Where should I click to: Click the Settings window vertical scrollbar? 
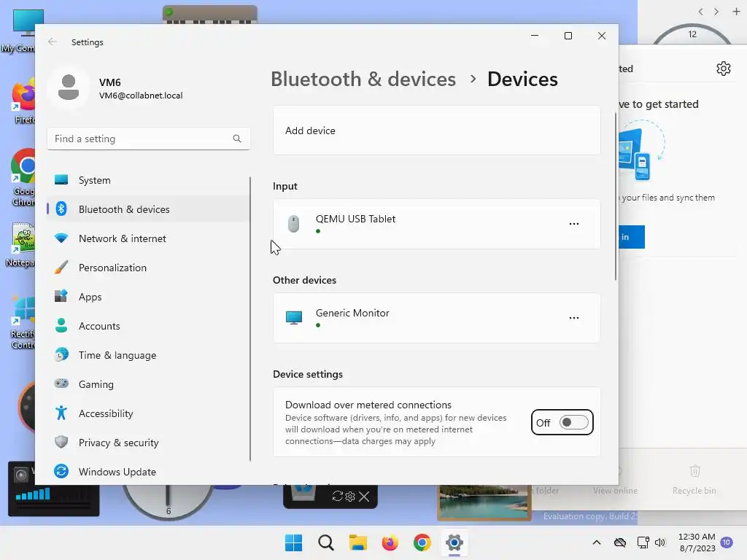pyautogui.click(x=616, y=196)
